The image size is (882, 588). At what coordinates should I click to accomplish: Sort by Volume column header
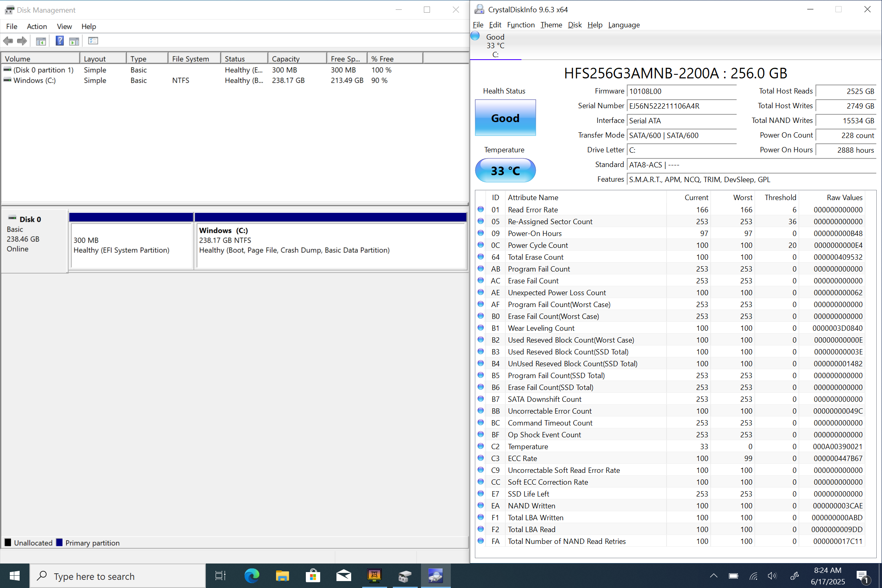tap(40, 59)
